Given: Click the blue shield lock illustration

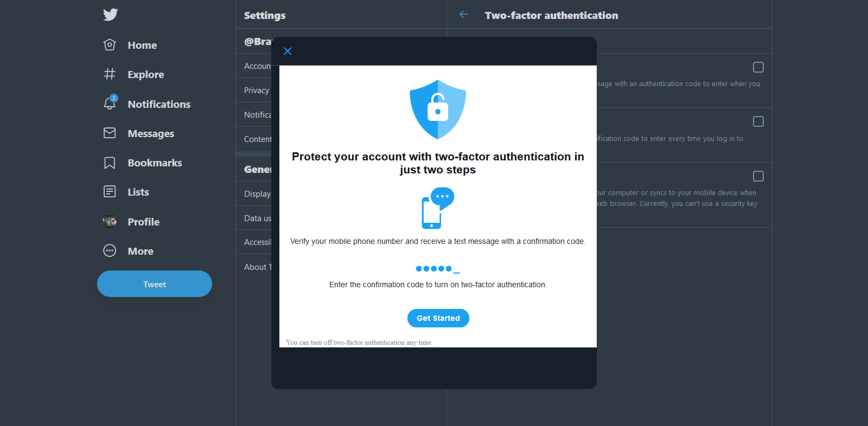Looking at the screenshot, I should click(438, 109).
